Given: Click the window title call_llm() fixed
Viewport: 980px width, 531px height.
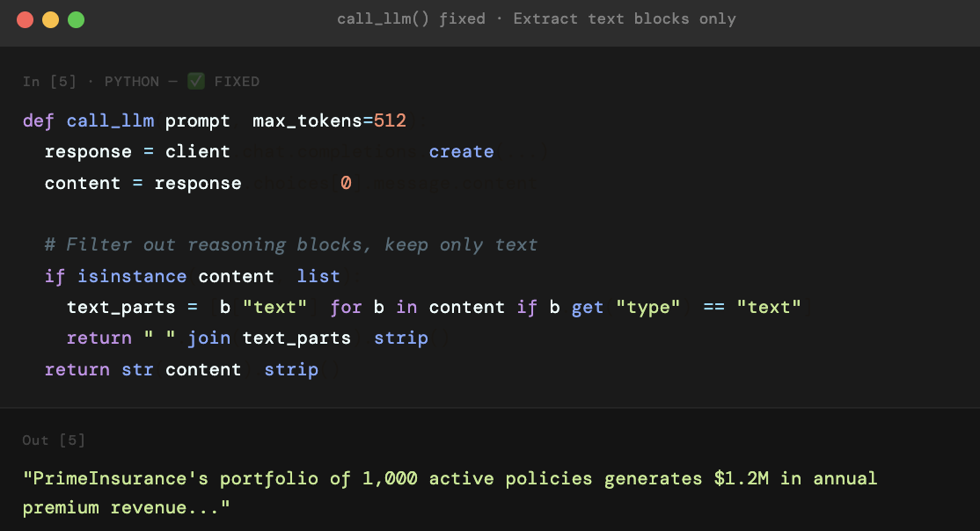Looking at the screenshot, I should [x=410, y=18].
